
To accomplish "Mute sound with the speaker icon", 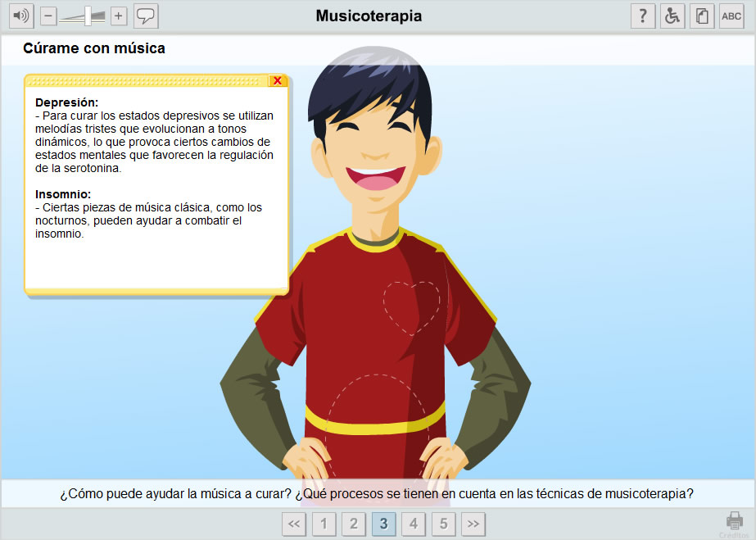I will pos(21,16).
